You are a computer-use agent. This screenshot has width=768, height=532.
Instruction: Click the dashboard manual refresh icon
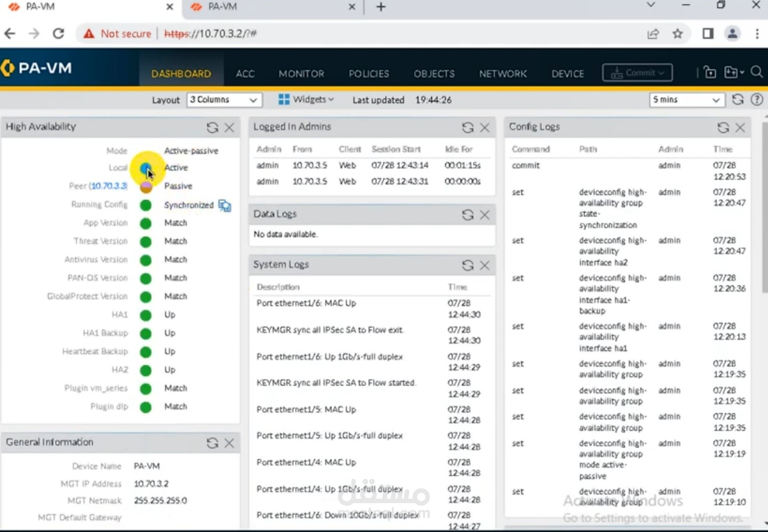click(738, 99)
